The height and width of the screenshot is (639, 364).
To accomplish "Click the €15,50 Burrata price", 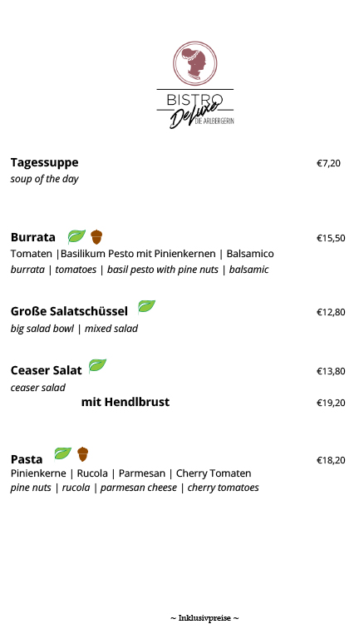I will coord(331,238).
